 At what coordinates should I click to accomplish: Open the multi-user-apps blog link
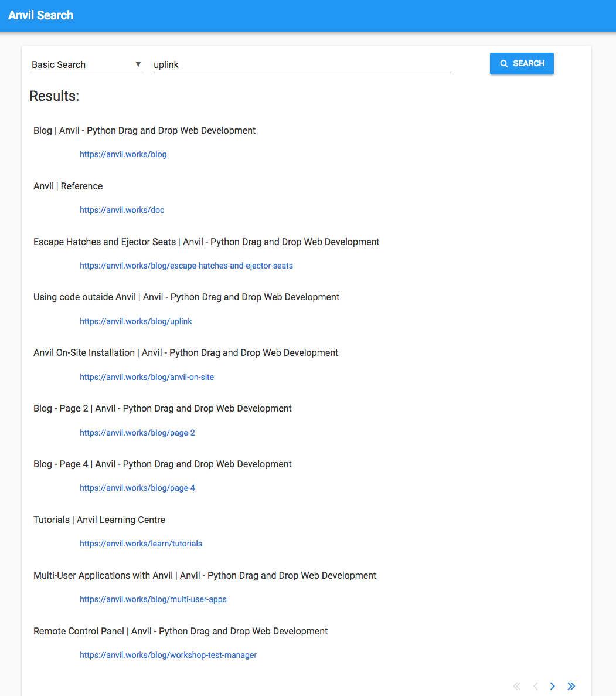point(153,599)
